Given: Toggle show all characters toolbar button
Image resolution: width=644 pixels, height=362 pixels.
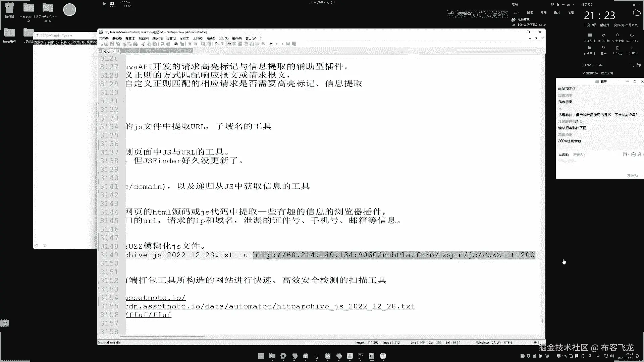Looking at the screenshot, I should 222,44.
